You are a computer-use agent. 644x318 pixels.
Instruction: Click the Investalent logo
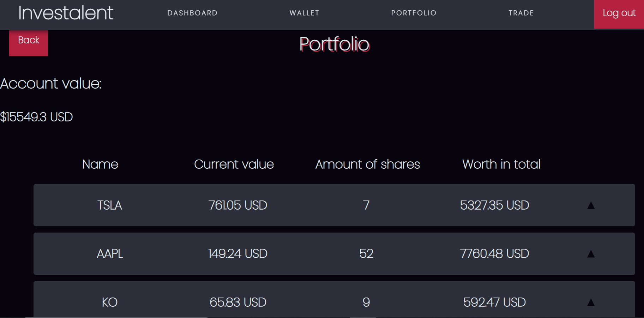point(66,13)
